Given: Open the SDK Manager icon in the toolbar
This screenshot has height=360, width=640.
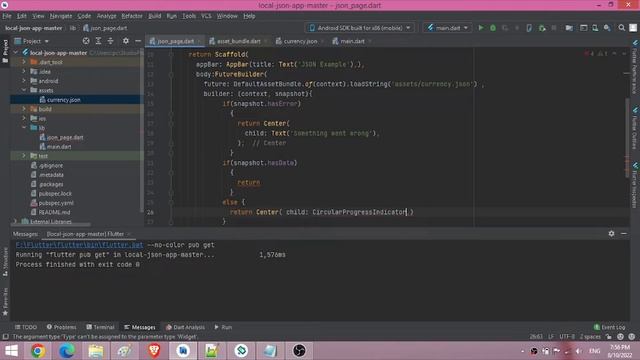Looking at the screenshot, I should point(607,28).
